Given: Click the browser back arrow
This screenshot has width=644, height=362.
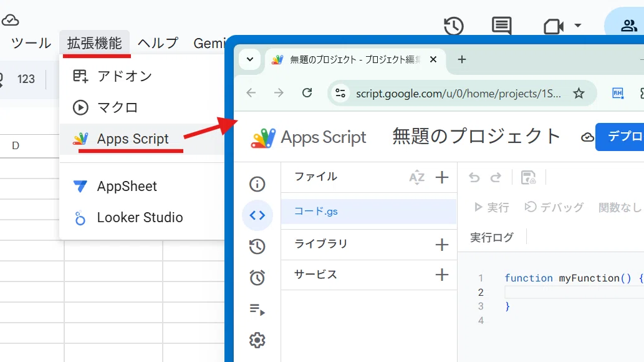Looking at the screenshot, I should [251, 93].
